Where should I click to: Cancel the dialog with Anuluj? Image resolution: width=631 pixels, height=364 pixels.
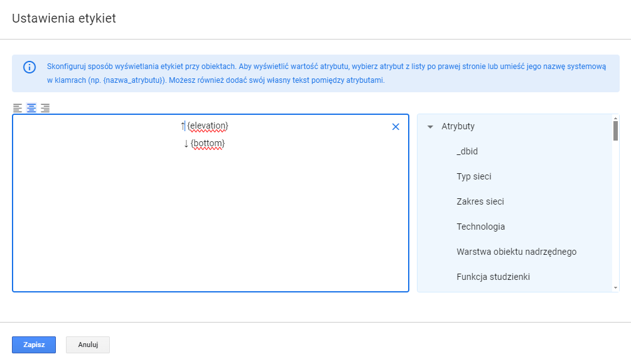(88, 345)
